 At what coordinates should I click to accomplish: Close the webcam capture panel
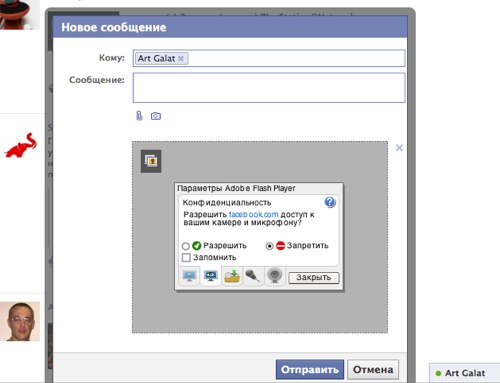399,148
